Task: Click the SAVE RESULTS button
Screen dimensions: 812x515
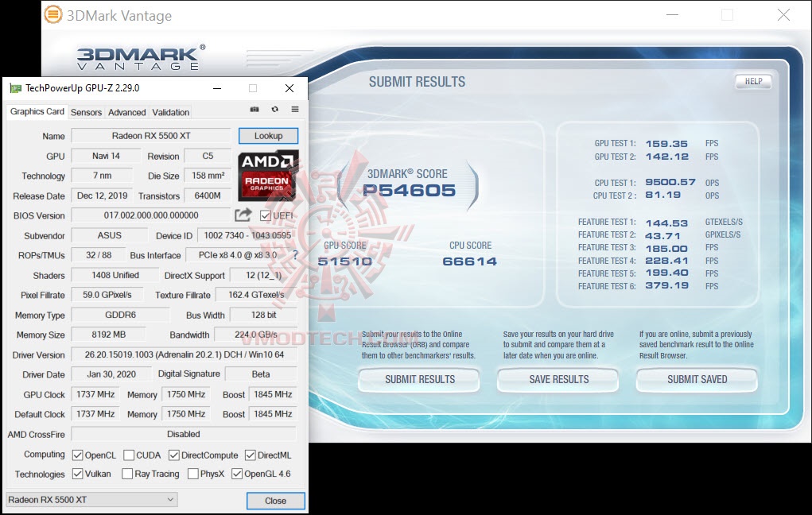Action: pos(558,379)
